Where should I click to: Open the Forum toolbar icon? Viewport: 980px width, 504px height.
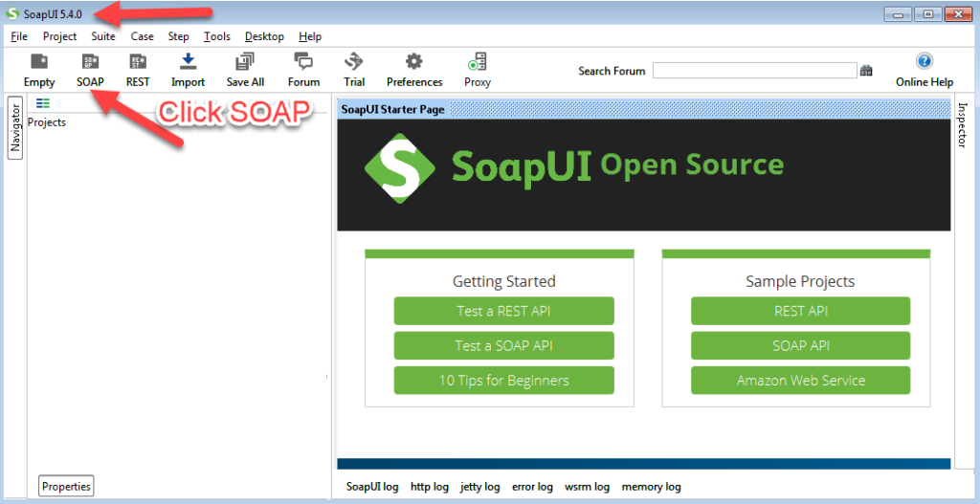point(303,61)
